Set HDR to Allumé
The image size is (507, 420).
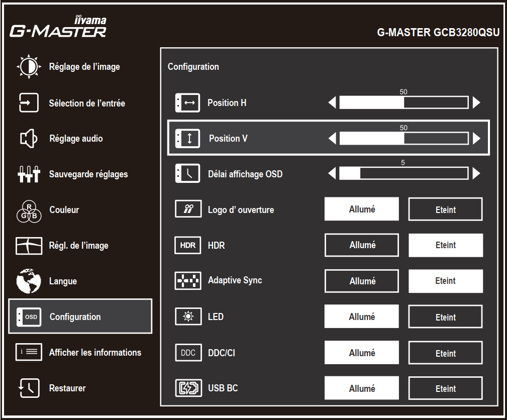pos(362,245)
